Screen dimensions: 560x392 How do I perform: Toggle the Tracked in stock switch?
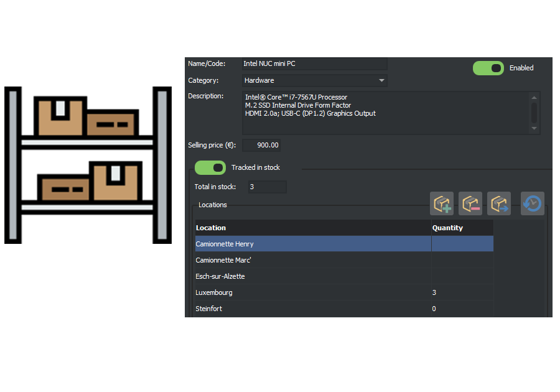[x=210, y=167]
